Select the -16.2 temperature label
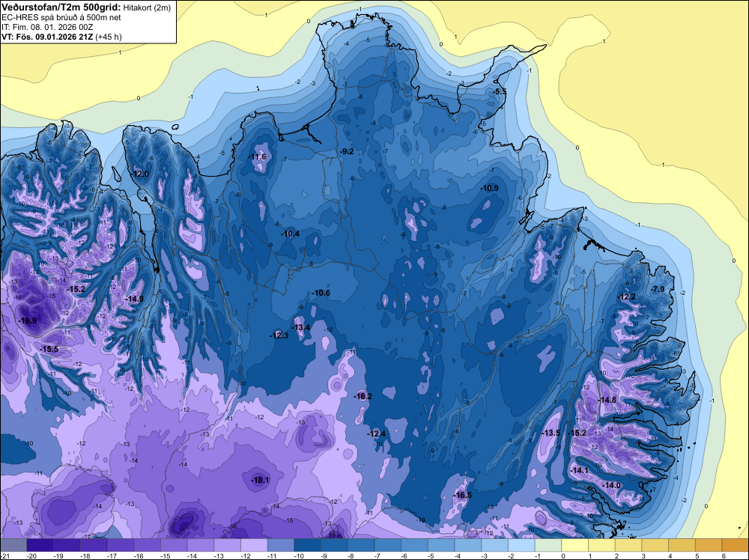 point(363,396)
